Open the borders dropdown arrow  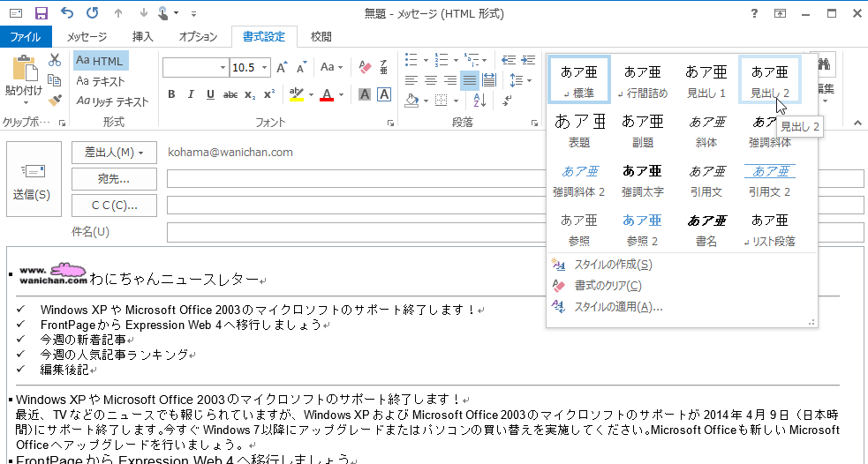[x=456, y=101]
